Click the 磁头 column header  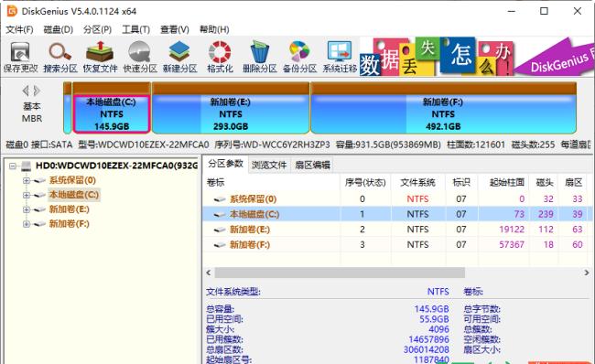coord(544,182)
